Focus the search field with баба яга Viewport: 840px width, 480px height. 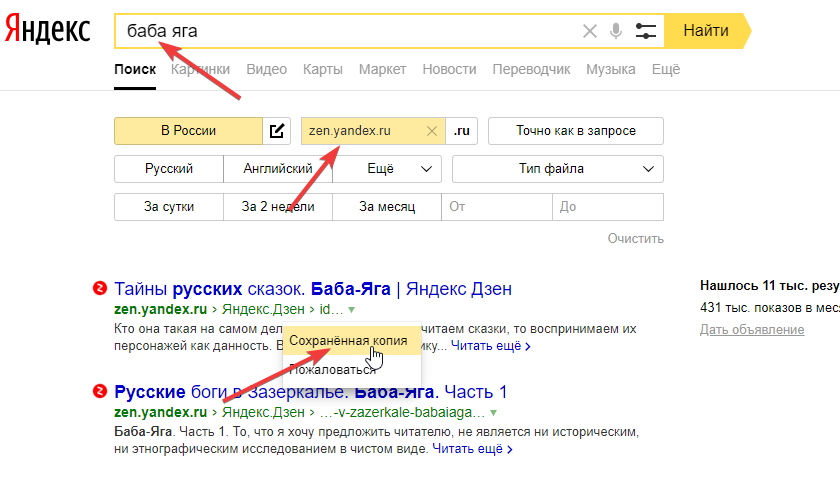click(x=348, y=31)
